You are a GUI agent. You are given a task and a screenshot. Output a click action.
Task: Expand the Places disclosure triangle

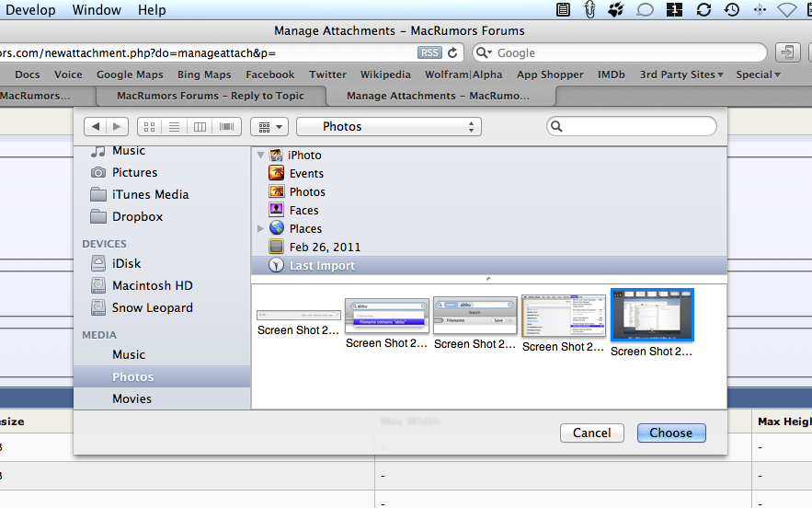pyautogui.click(x=260, y=228)
